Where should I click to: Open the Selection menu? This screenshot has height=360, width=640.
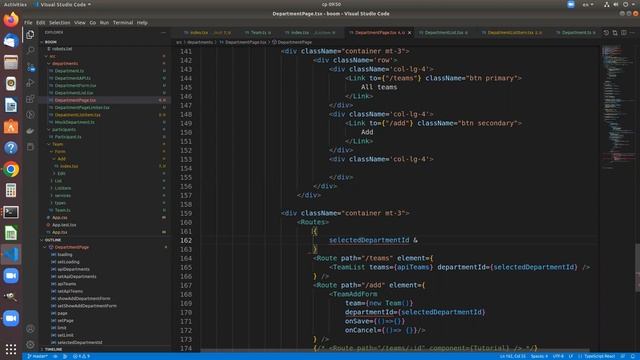[60, 23]
